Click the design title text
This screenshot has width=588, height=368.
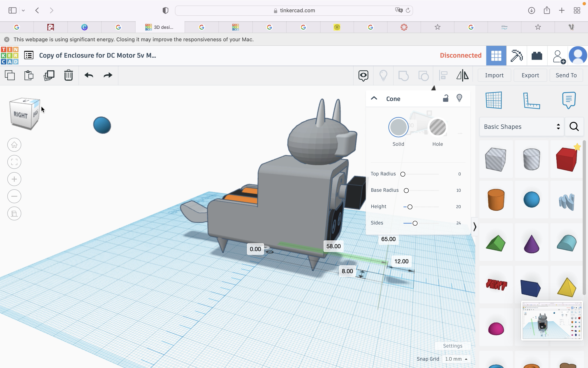[97, 55]
